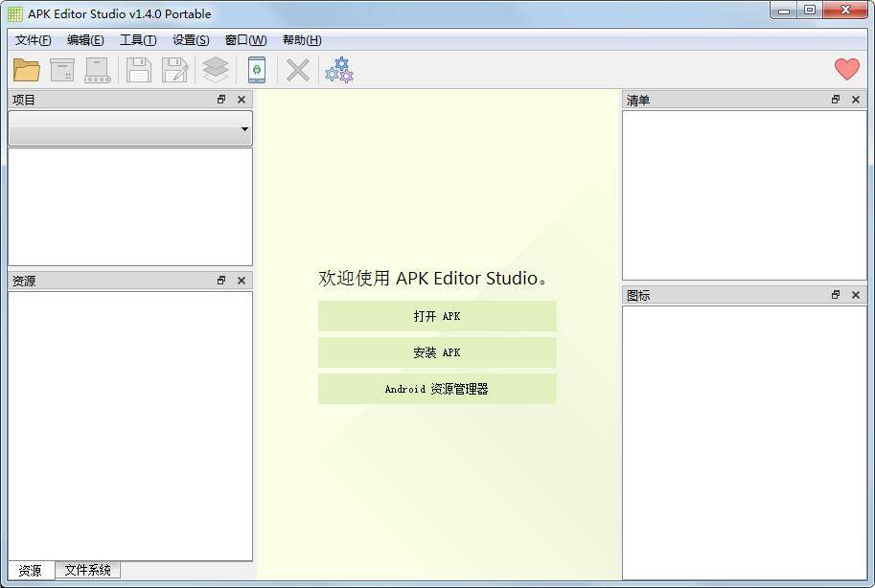
Task: Click the 打开 APK welcome button
Action: pyautogui.click(x=436, y=316)
